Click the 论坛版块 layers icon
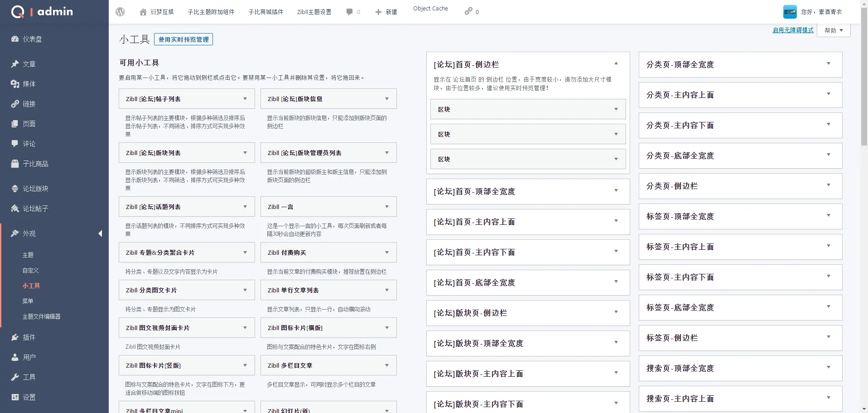868x413 pixels. point(15,189)
